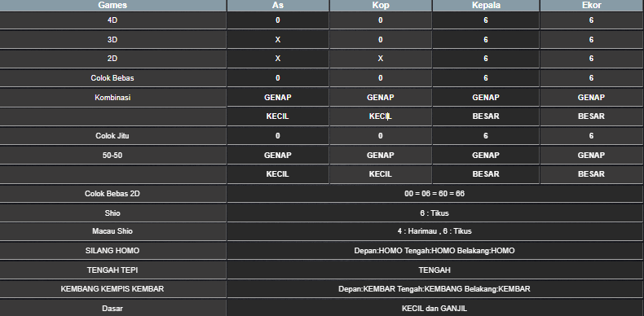Click 50-50 GENAP under As
644x316 pixels.
click(x=278, y=155)
